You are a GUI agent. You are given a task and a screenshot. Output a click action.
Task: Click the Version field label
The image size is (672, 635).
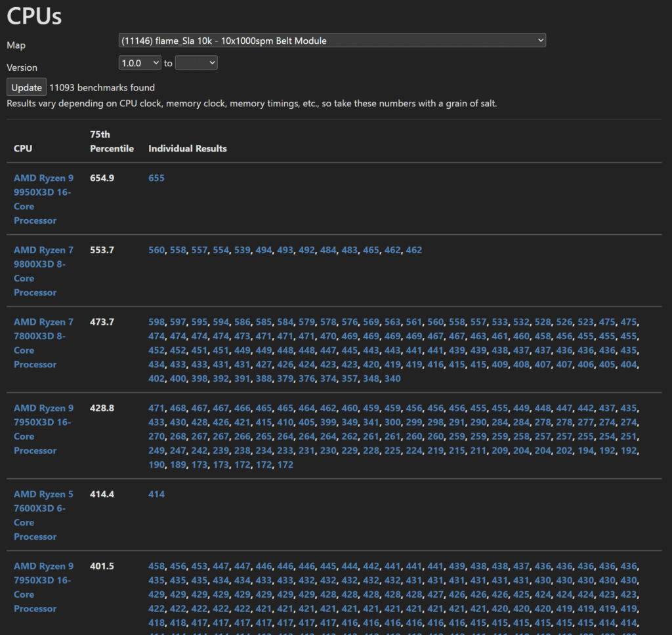[22, 68]
